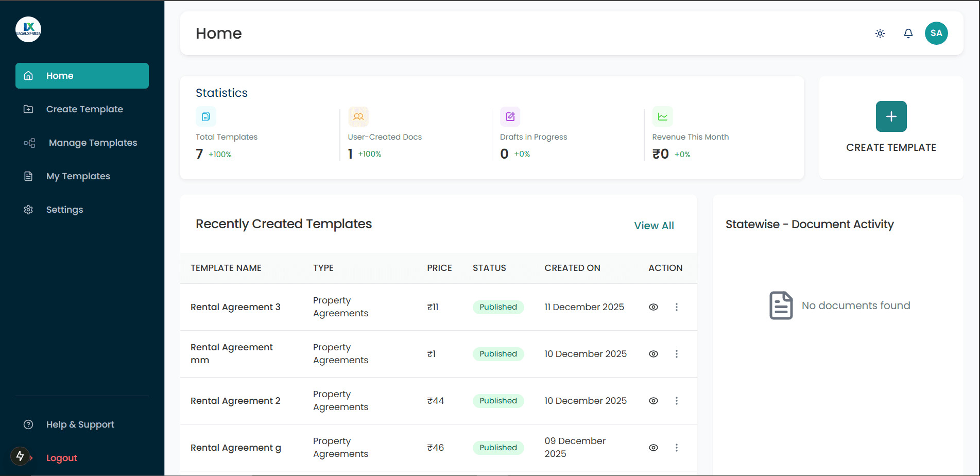Preview Rental Agreement 3 with the eye icon

point(653,307)
